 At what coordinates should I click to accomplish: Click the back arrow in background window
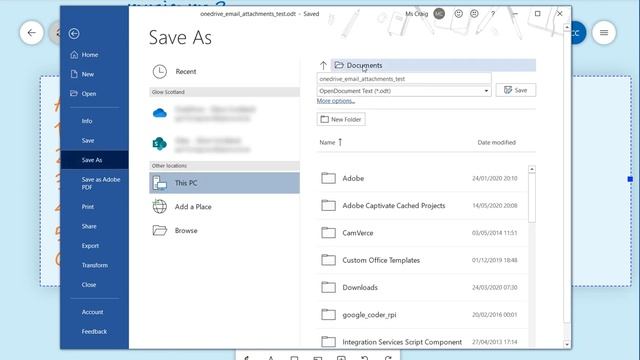(31, 33)
